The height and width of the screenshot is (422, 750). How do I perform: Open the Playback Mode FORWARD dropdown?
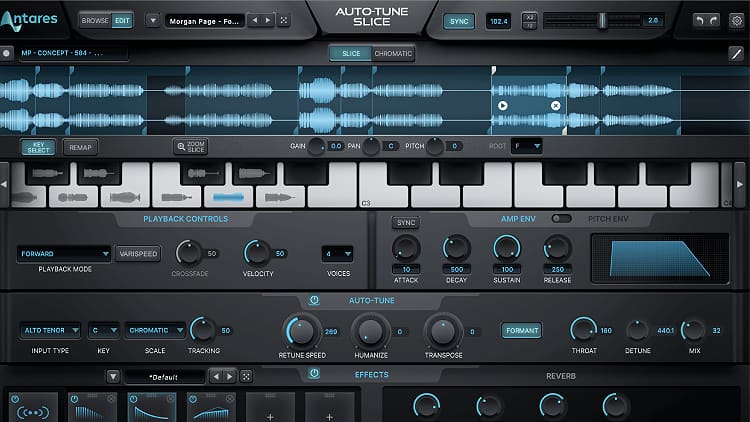pos(64,254)
